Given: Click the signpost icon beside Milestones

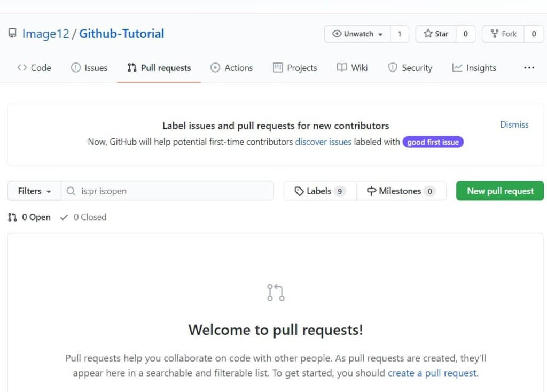Looking at the screenshot, I should click(x=371, y=191).
